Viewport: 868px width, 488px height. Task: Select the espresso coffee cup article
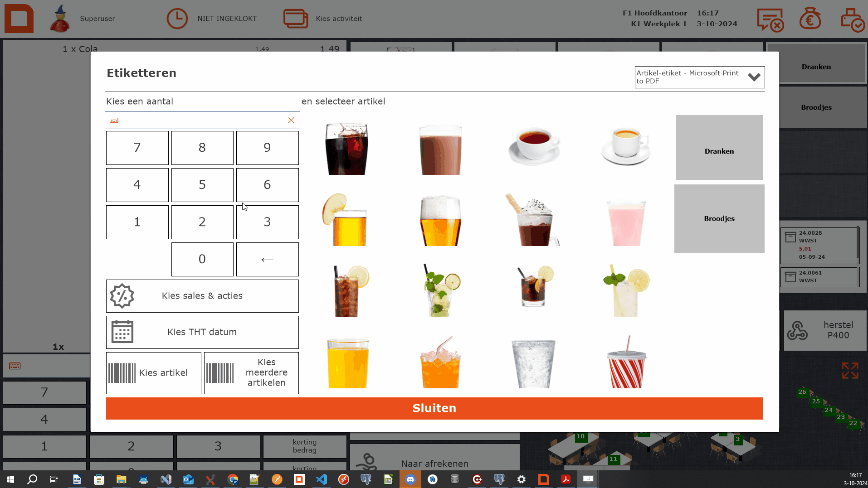tap(626, 145)
